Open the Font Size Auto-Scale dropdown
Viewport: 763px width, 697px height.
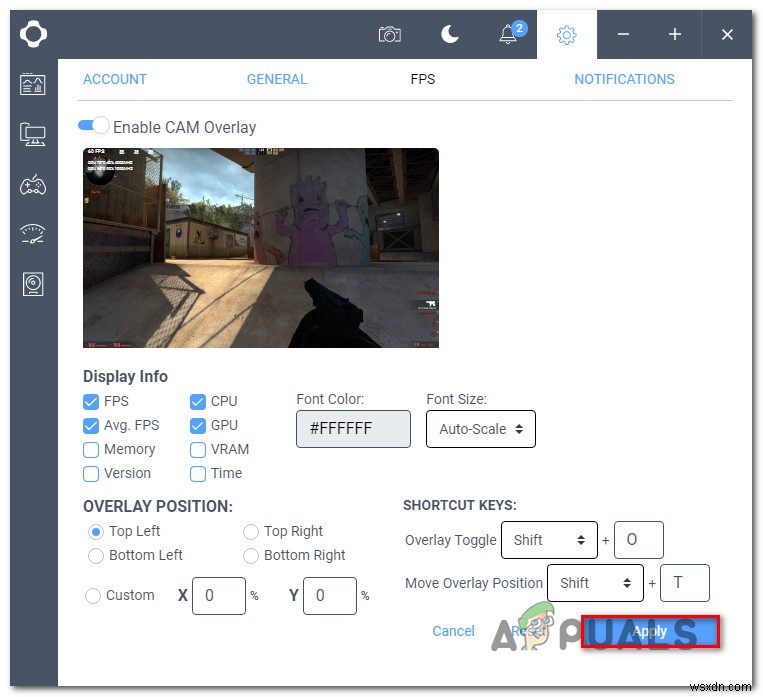(481, 429)
